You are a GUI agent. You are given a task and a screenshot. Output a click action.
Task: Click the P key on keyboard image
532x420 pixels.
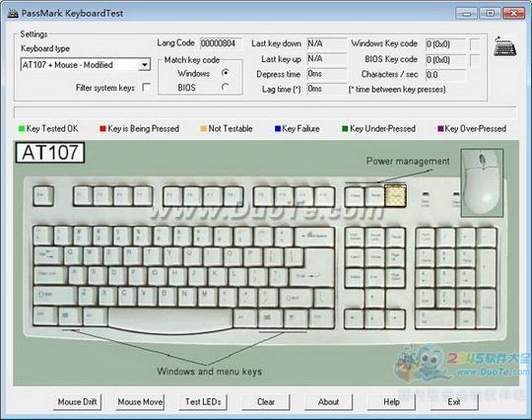click(x=252, y=256)
